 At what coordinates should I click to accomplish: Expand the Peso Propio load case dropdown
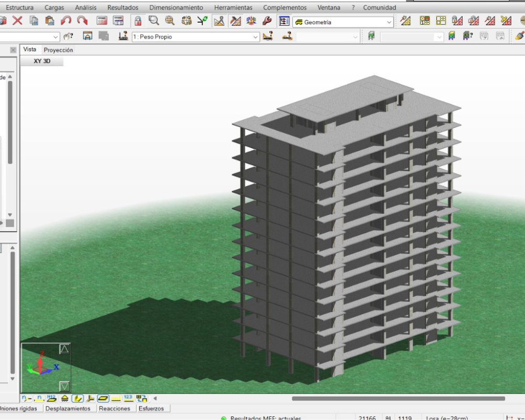pyautogui.click(x=256, y=37)
